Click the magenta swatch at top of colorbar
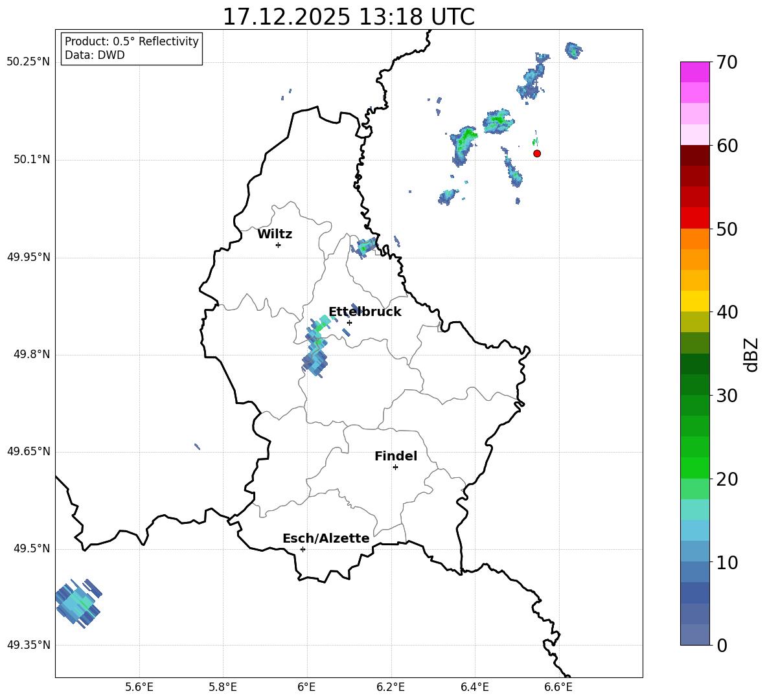The image size is (767, 700). point(695,72)
